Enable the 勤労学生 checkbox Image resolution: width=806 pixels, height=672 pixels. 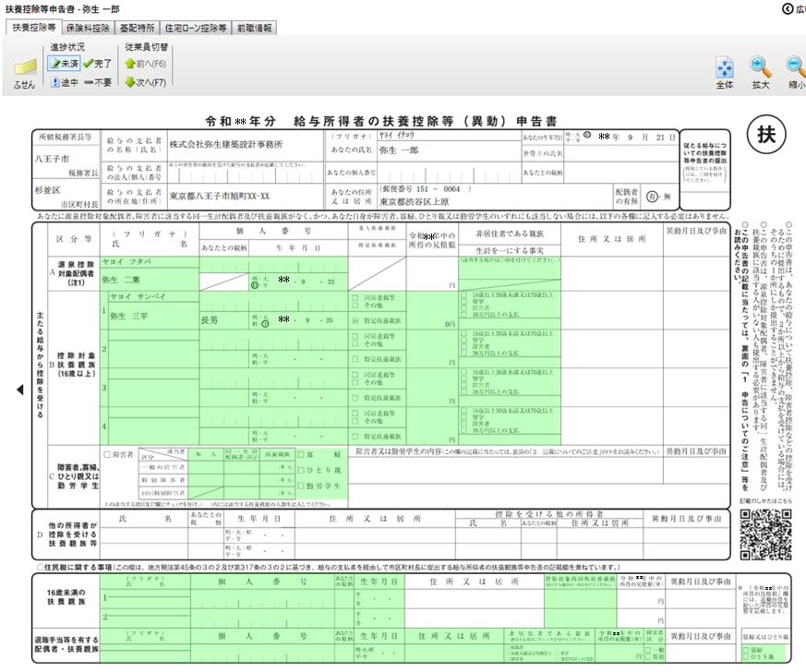[x=302, y=486]
